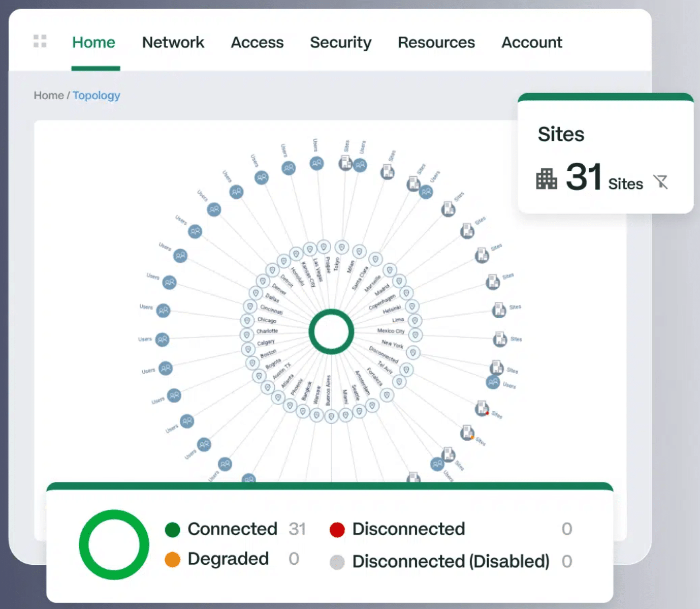Open the Kansas City PoP node

296,254
